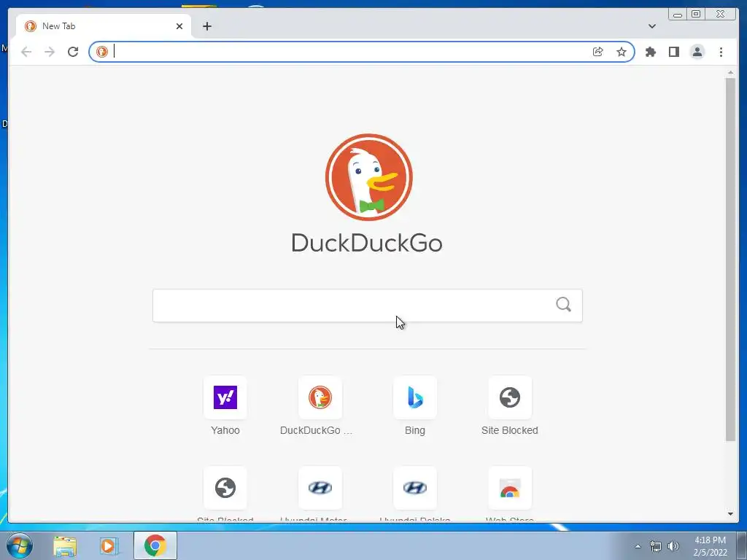Reload the current page
Image resolution: width=747 pixels, height=560 pixels.
point(73,52)
